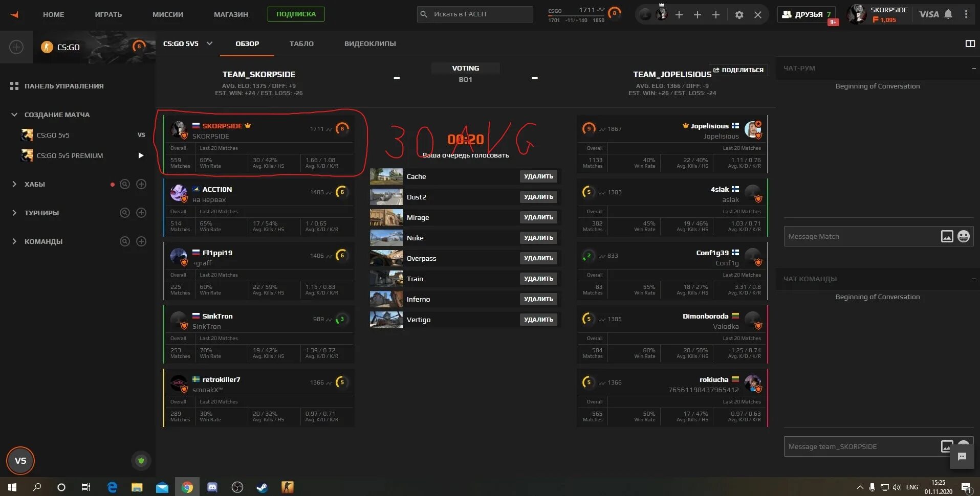Open the ДРУЗЬЯ friends list
Image resolution: width=980 pixels, height=496 pixels.
click(x=807, y=14)
